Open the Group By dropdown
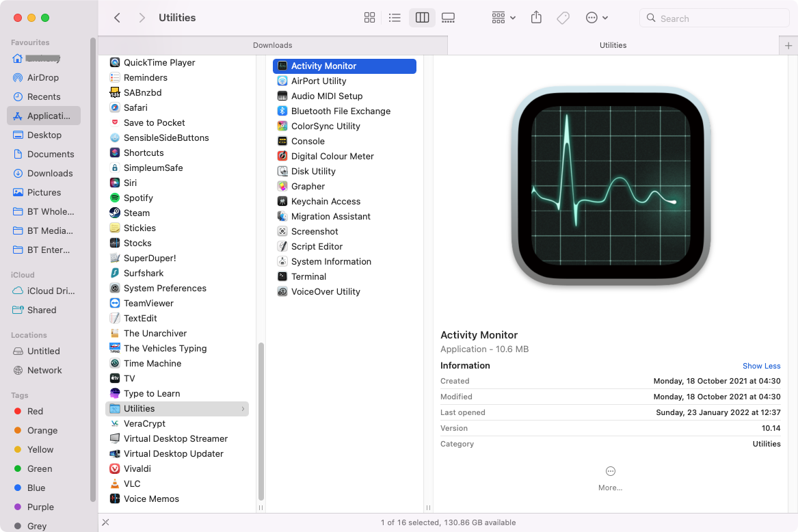Screen dimensions: 798x532 click(504, 18)
